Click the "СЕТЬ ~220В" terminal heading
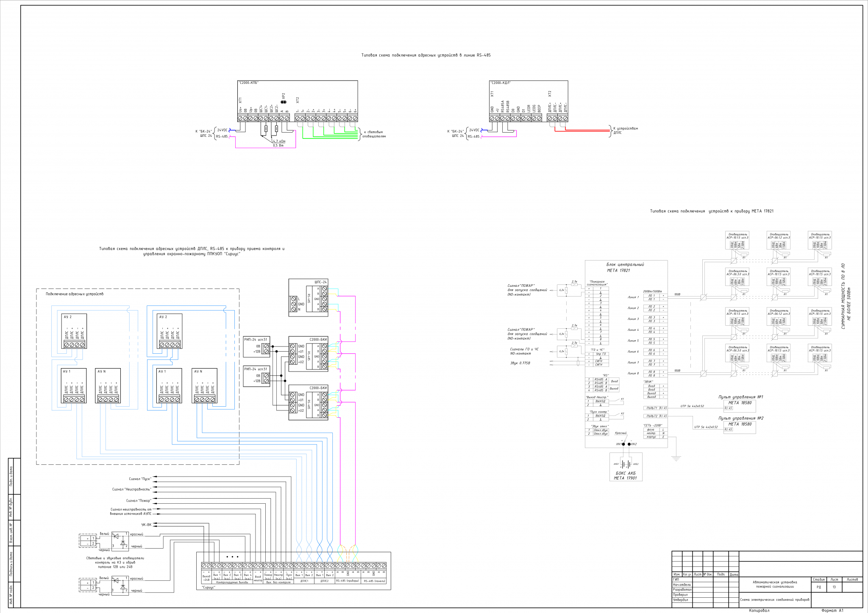 pyautogui.click(x=653, y=425)
